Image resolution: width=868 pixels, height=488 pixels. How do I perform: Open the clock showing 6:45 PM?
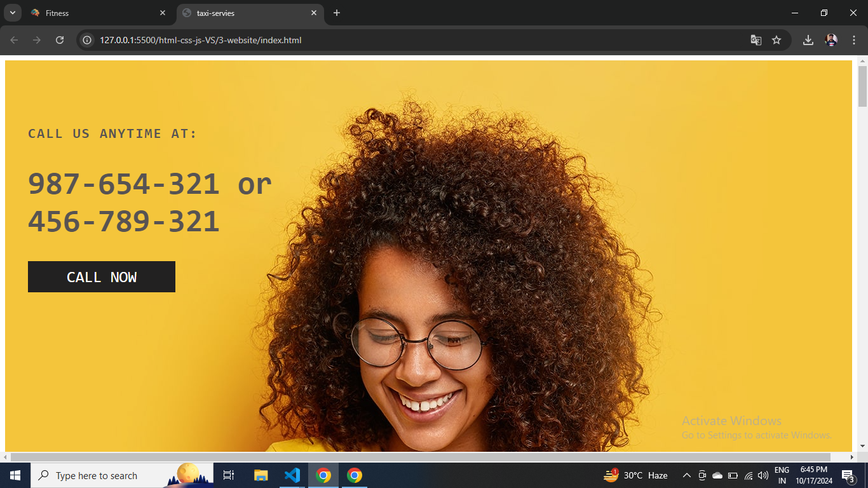(x=814, y=475)
